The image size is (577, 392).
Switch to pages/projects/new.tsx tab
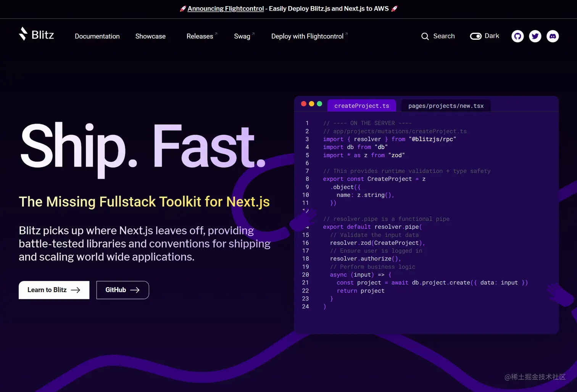(446, 106)
